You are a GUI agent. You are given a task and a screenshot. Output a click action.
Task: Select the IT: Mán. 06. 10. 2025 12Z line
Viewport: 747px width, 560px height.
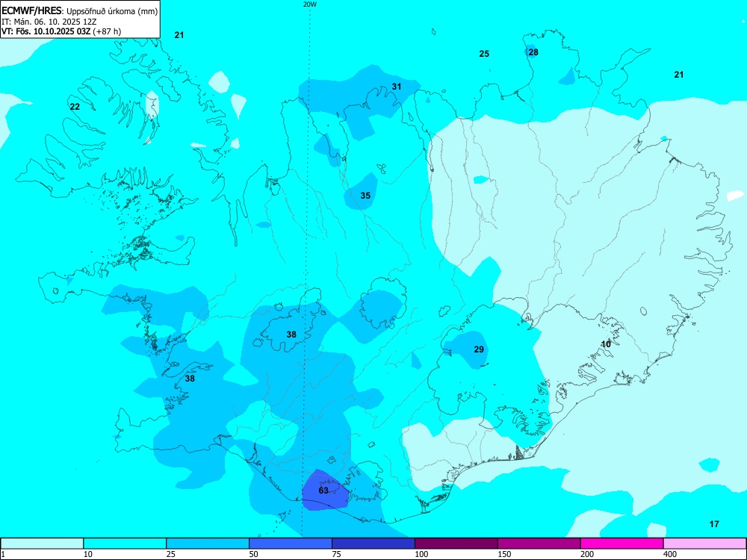click(49, 22)
